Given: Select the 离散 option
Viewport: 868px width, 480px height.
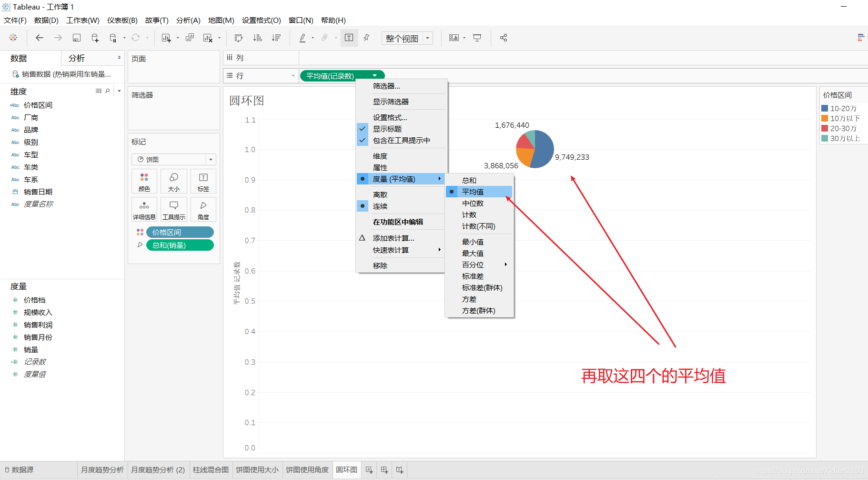Looking at the screenshot, I should (x=400, y=195).
